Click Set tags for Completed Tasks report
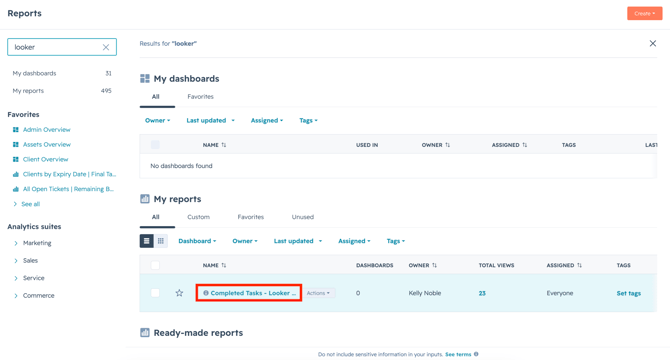The image size is (670, 360). tap(629, 293)
